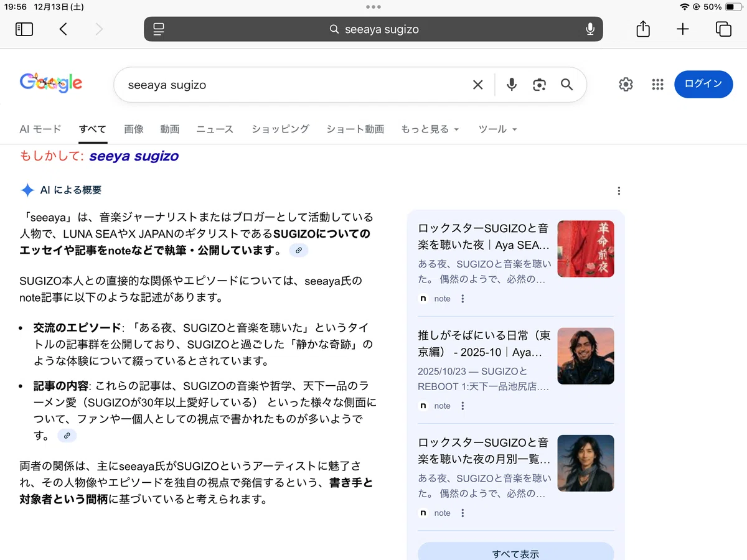Switch to 動画 results tab
The width and height of the screenshot is (747, 560).
point(170,129)
